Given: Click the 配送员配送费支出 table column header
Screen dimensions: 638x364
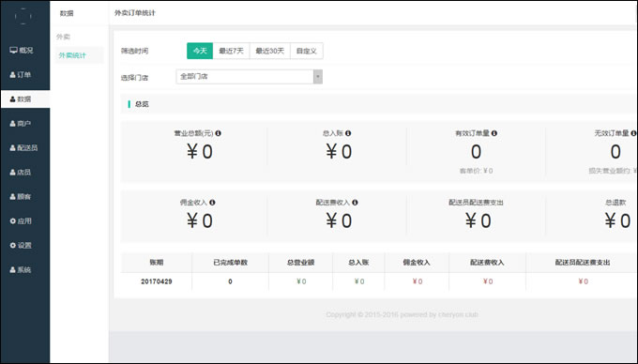Looking at the screenshot, I should point(583,263).
